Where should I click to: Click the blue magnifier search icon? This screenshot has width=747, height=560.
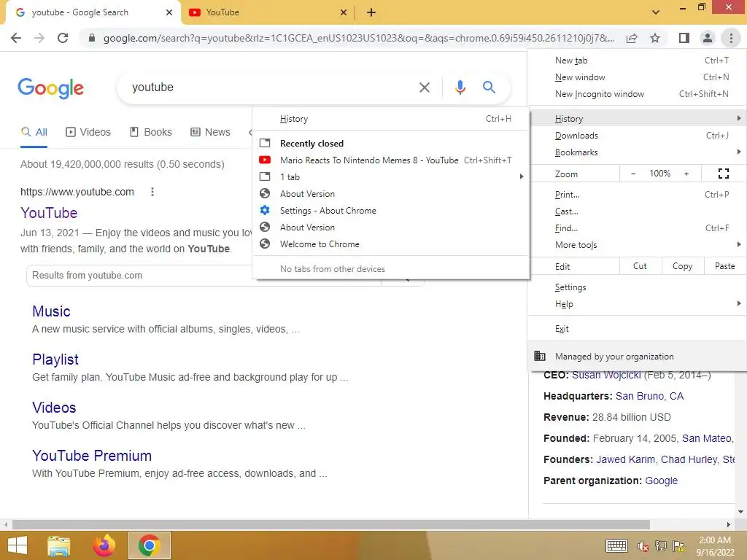coord(489,87)
